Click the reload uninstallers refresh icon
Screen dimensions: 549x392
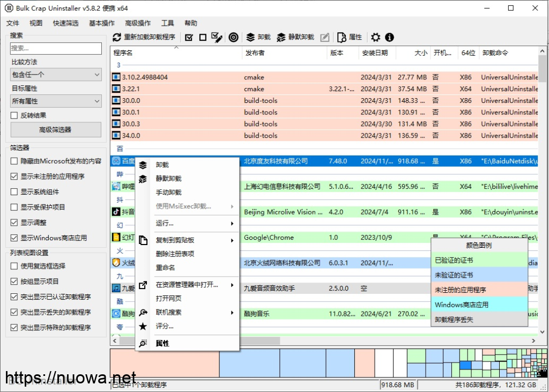click(x=117, y=38)
